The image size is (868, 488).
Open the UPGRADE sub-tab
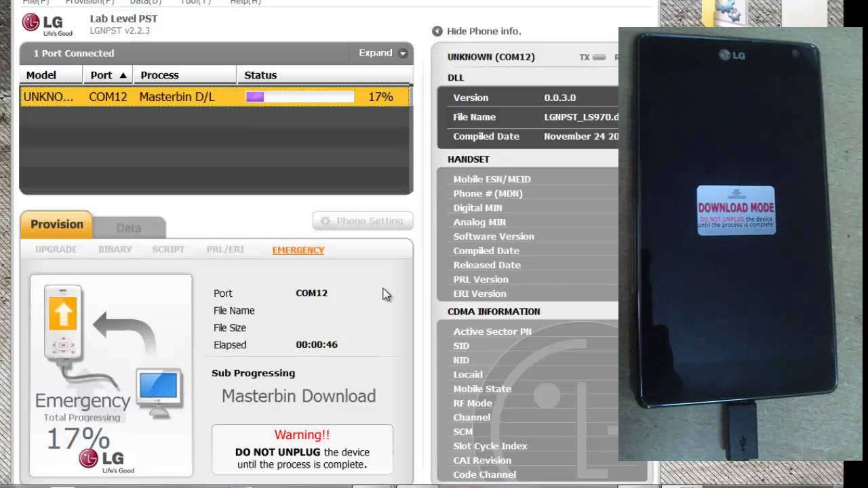[56, 249]
